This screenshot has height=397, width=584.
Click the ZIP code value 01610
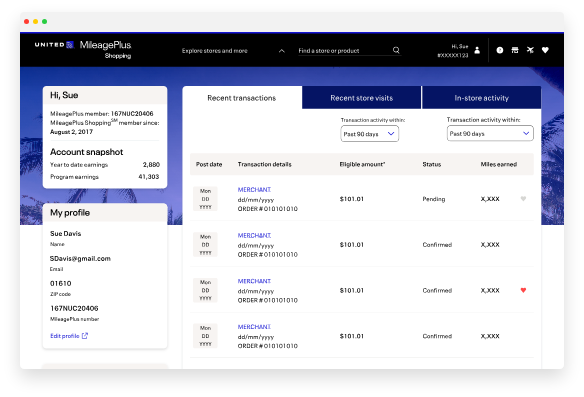(x=61, y=283)
